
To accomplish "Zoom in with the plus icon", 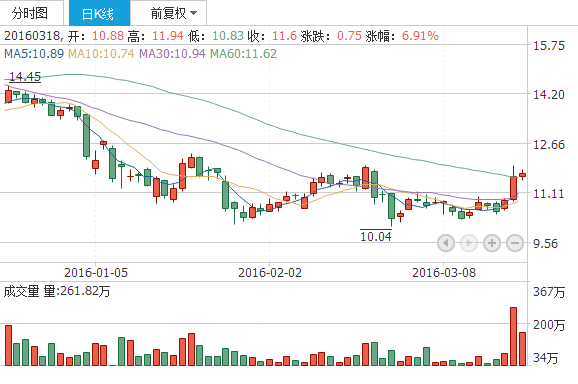I will coord(492,243).
